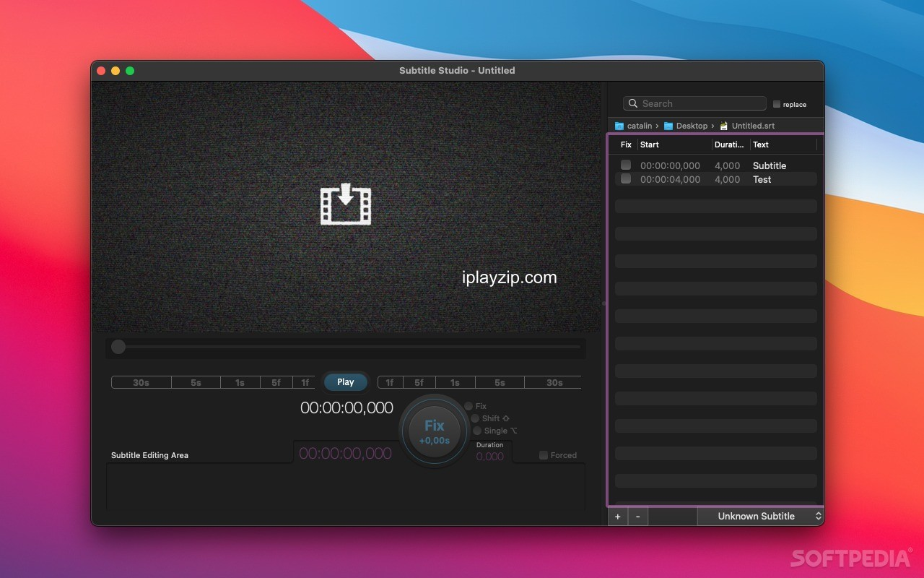Image resolution: width=924 pixels, height=578 pixels.
Task: Click the white 00:00:00,000 playback time display
Action: pyautogui.click(x=346, y=407)
